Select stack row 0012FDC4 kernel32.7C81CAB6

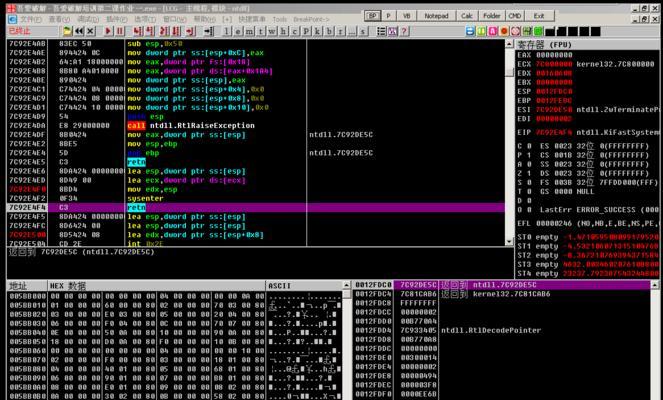pos(501,294)
